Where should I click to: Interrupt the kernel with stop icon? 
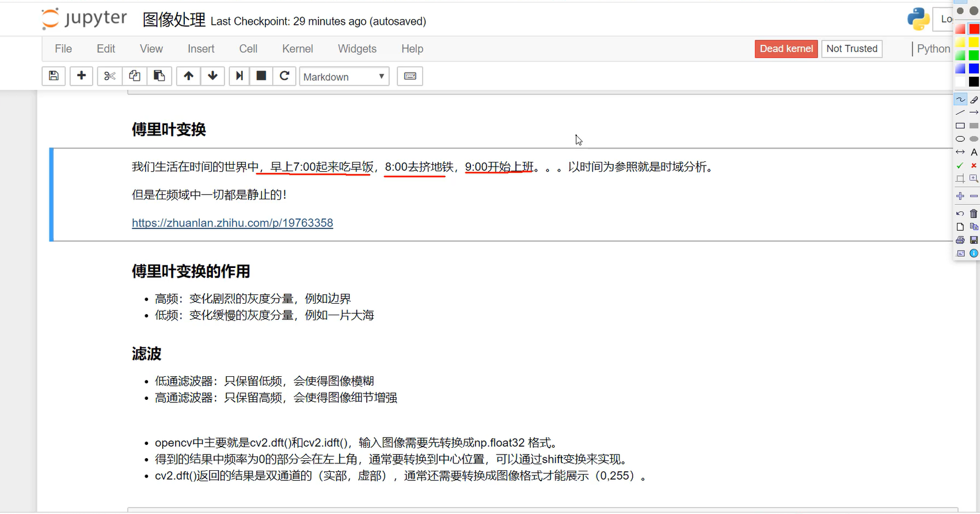pyautogui.click(x=261, y=76)
